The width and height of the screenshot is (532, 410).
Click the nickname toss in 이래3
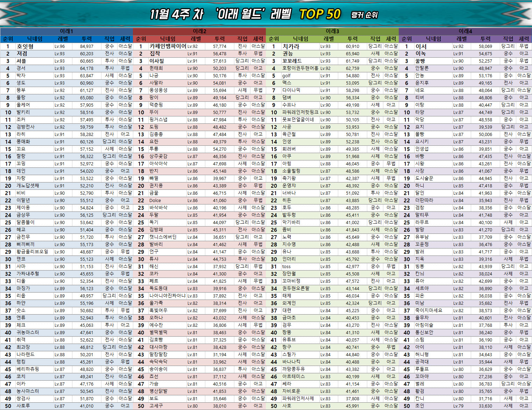[x=286, y=266]
